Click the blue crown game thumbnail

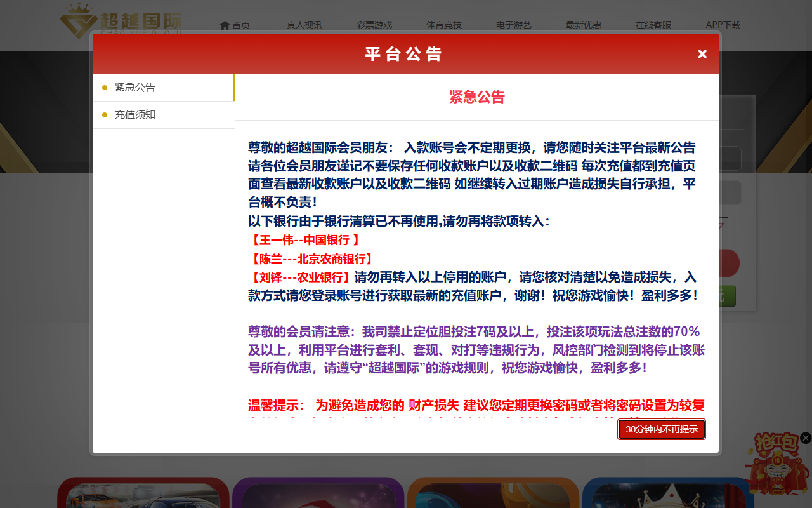[669, 493]
